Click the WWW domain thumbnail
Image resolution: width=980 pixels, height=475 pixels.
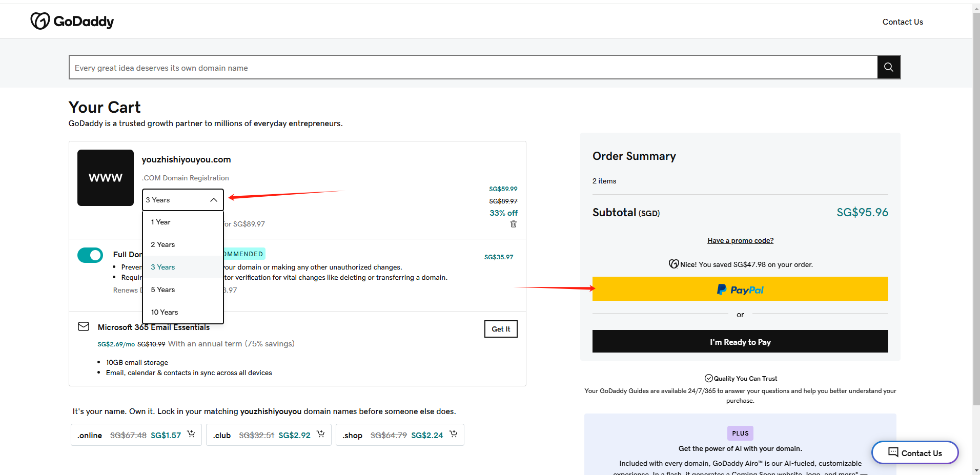pyautogui.click(x=106, y=178)
